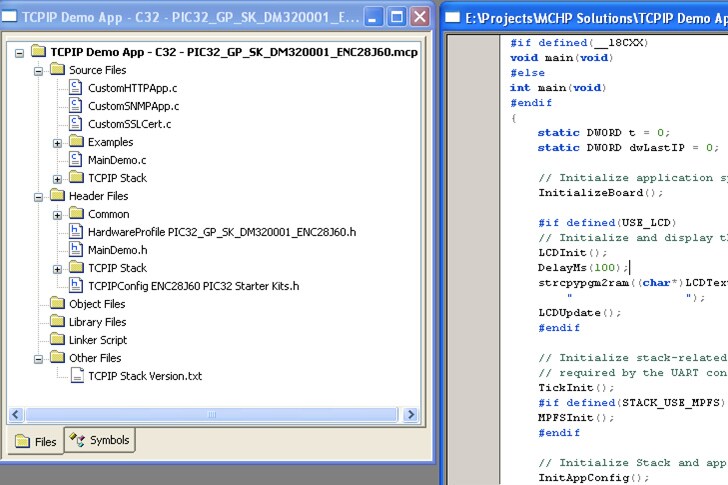
Task: Click the horizontal scrollbar left arrow
Action: [16, 414]
